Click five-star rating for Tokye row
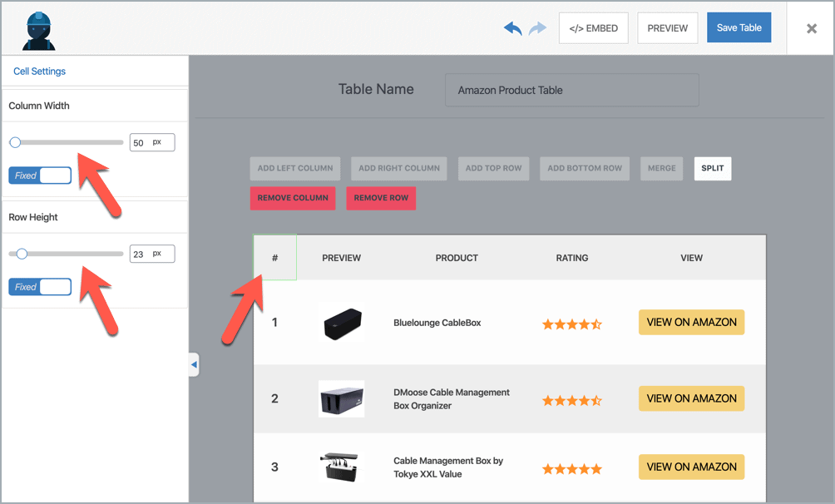This screenshot has width=835, height=504. pyautogui.click(x=572, y=469)
